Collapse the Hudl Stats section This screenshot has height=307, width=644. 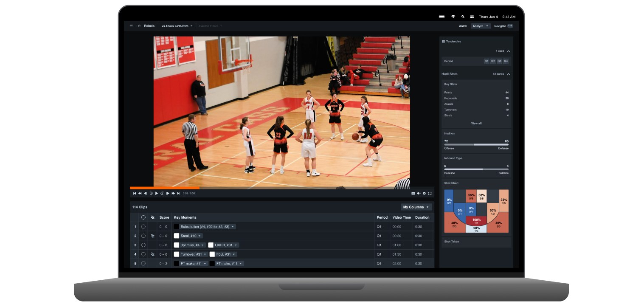point(509,74)
